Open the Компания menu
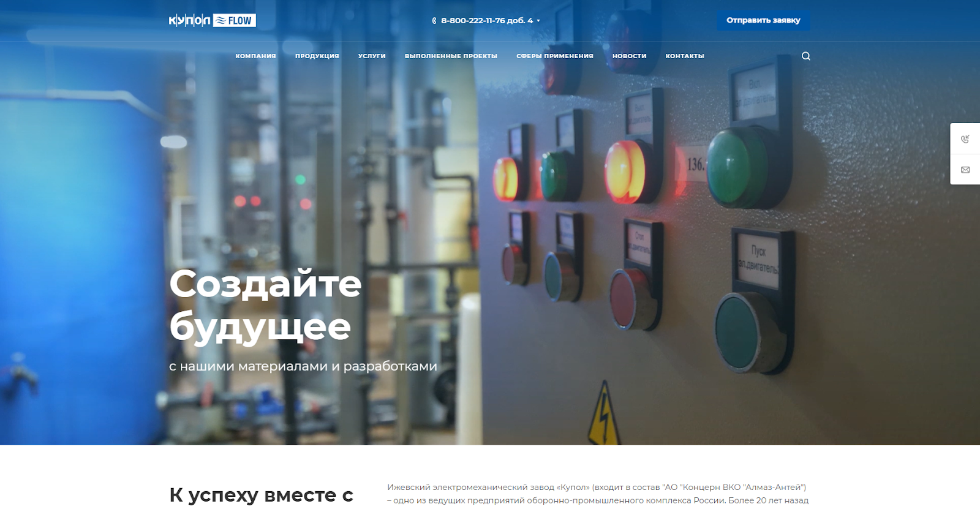The height and width of the screenshot is (509, 980). (x=255, y=56)
